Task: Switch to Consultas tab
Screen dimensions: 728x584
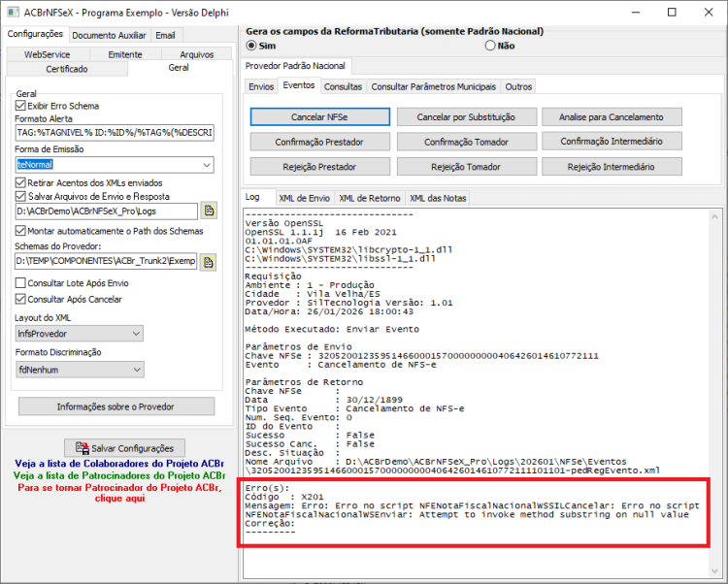Action: click(x=343, y=86)
